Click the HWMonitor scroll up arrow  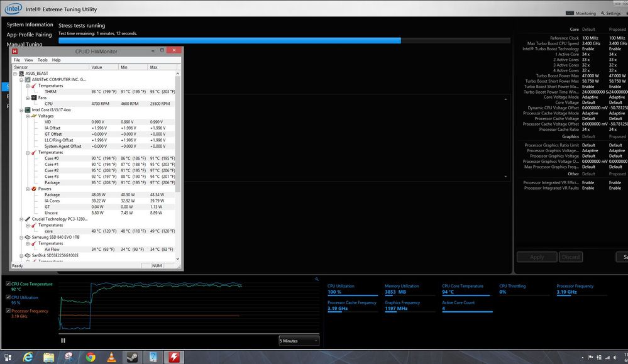(x=177, y=74)
